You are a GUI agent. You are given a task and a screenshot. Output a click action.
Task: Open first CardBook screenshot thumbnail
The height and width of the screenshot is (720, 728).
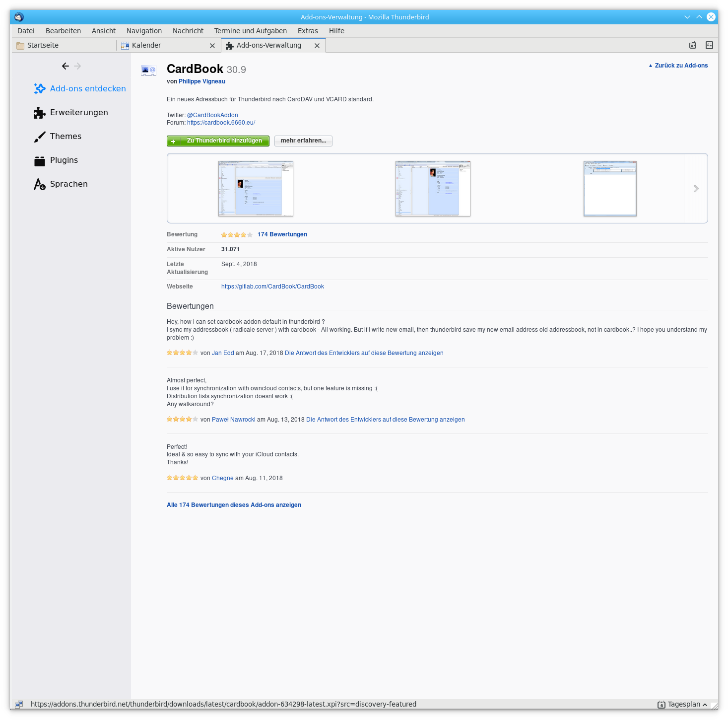pos(256,189)
